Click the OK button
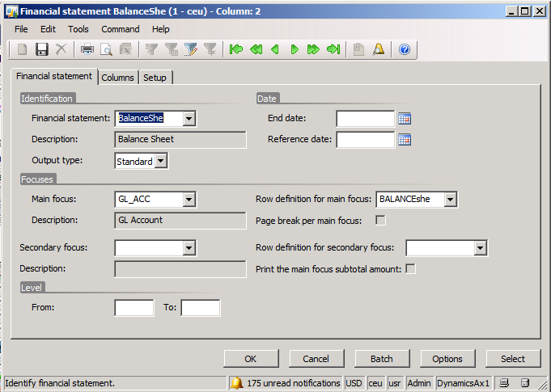This screenshot has width=551, height=392. coord(251,359)
